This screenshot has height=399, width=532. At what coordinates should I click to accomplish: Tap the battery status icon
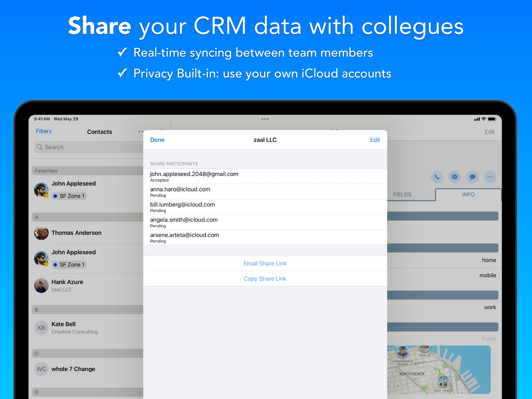coord(492,119)
